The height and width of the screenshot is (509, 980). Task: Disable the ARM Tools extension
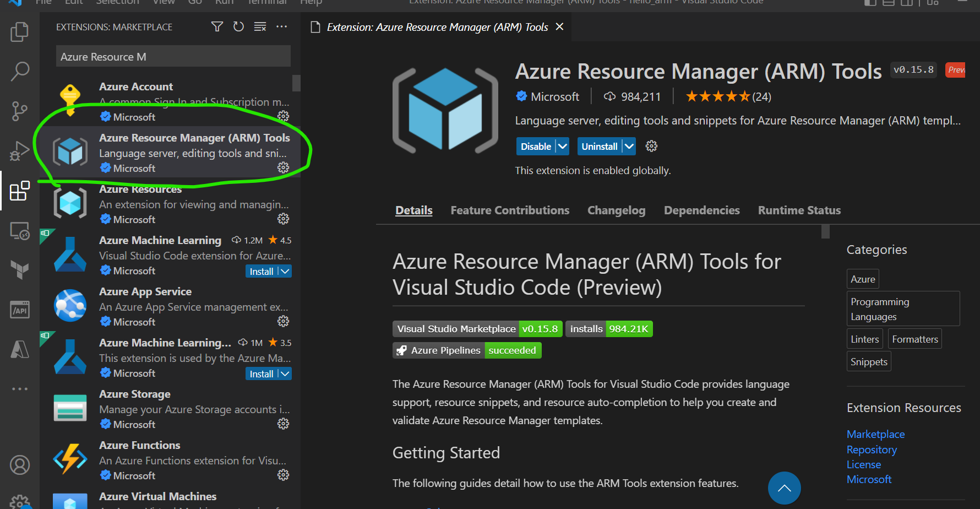click(536, 146)
